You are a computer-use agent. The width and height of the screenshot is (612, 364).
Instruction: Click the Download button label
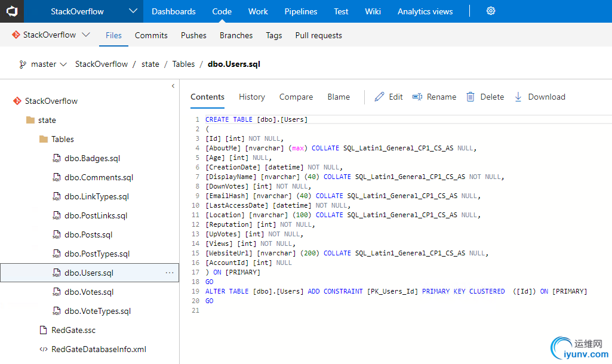coord(546,97)
